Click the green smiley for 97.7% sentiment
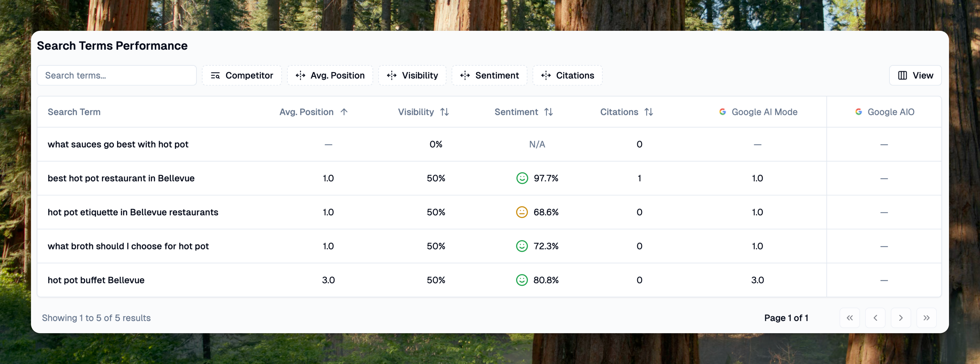This screenshot has height=364, width=980. [x=522, y=178]
